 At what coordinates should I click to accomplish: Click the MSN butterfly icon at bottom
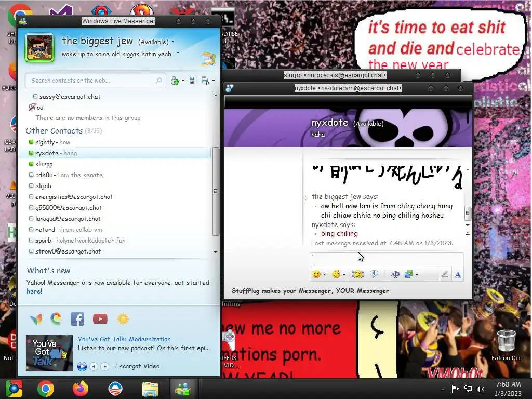(36, 319)
